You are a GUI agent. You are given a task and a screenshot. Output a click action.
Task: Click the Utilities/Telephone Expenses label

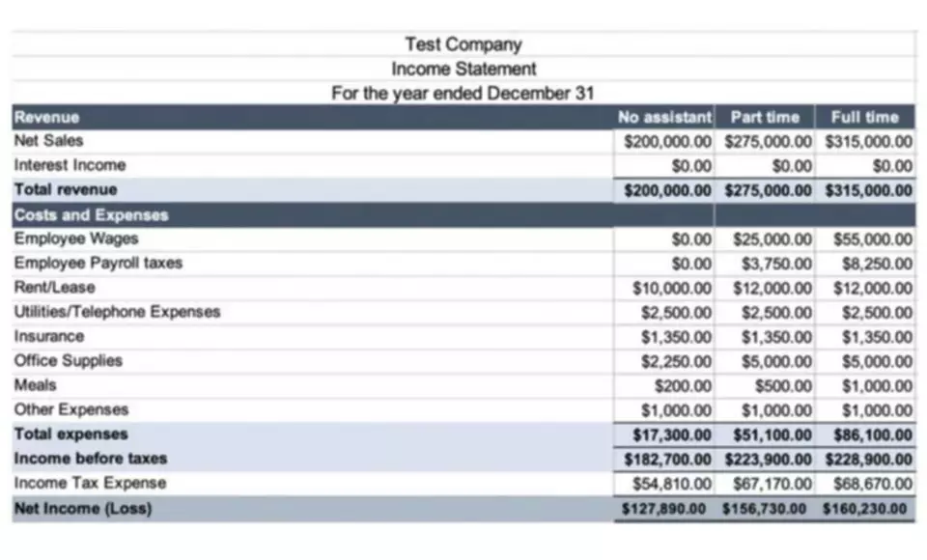(x=117, y=312)
